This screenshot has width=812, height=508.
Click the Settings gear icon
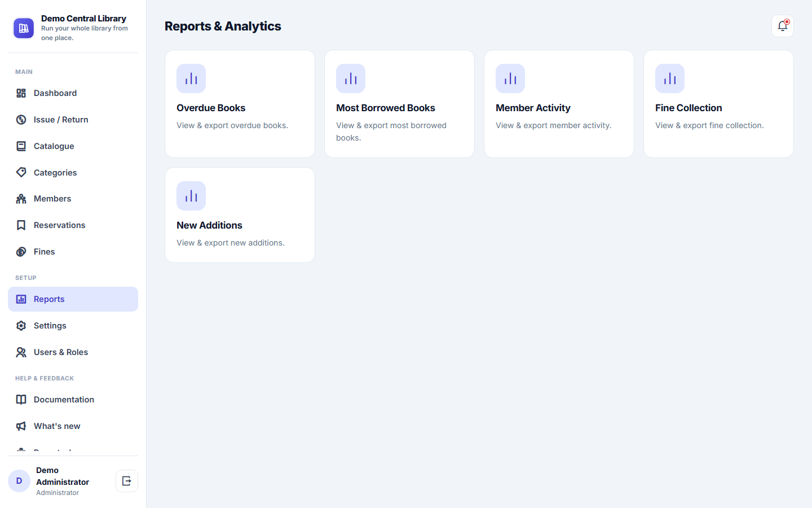(x=21, y=326)
